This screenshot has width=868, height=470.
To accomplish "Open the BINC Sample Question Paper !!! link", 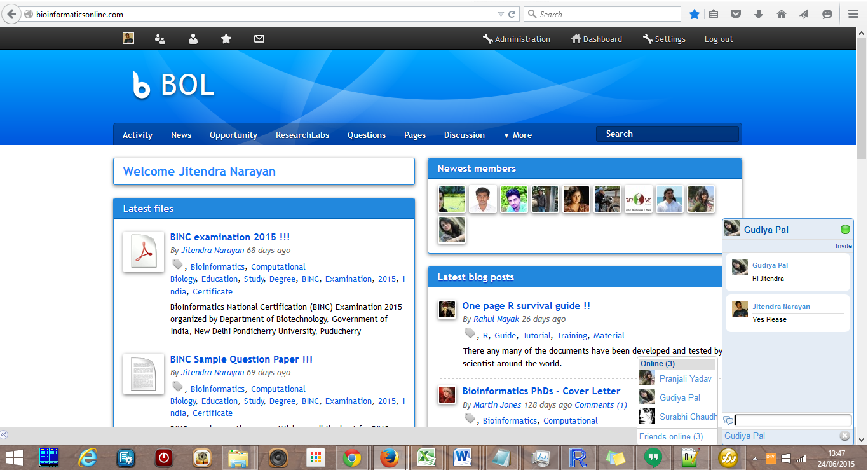I will point(241,359).
